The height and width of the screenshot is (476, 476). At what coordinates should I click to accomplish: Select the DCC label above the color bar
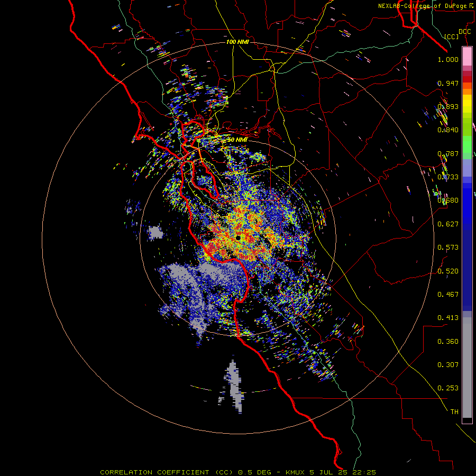(464, 32)
